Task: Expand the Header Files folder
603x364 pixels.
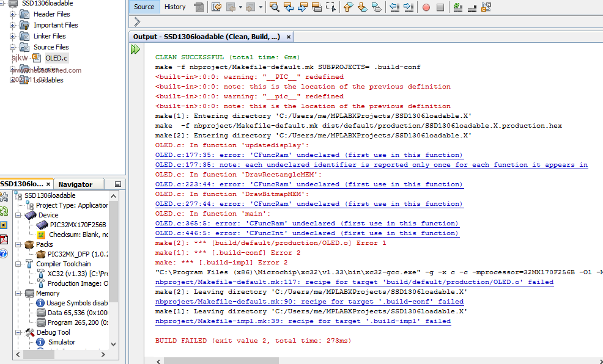Action: click(x=13, y=14)
